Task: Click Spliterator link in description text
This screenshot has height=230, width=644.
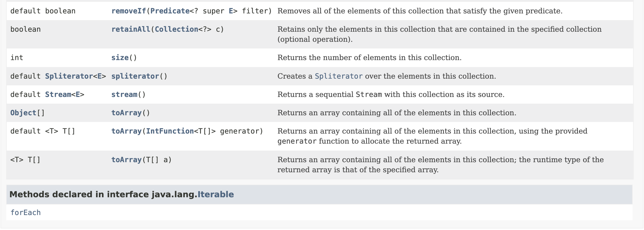Action: pyautogui.click(x=339, y=76)
